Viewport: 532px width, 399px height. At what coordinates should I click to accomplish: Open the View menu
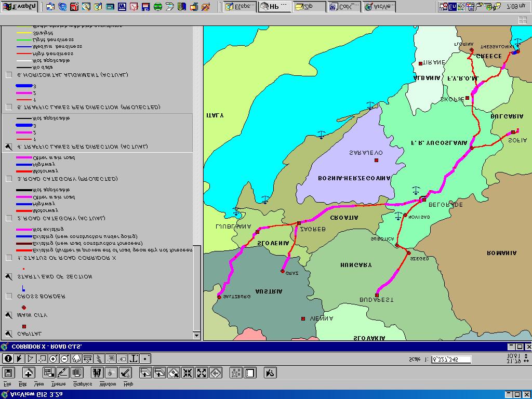coord(39,384)
